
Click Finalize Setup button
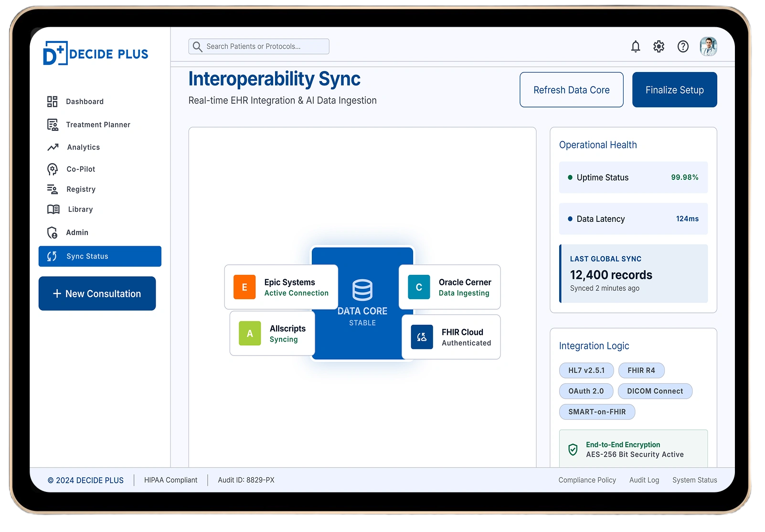(675, 90)
